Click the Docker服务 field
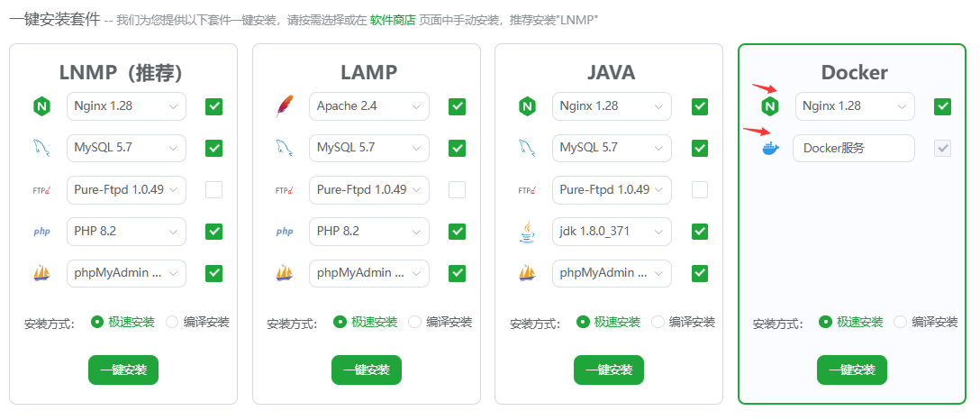The height and width of the screenshot is (420, 980). click(853, 149)
